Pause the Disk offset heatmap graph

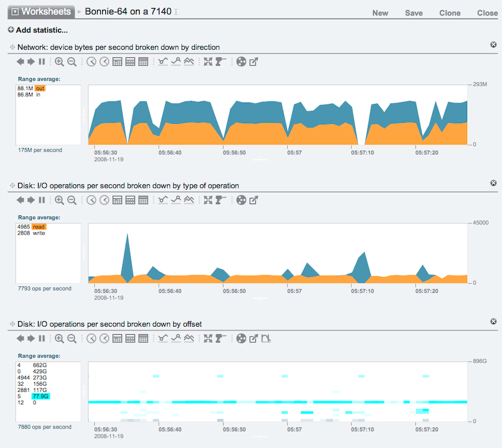[42, 339]
